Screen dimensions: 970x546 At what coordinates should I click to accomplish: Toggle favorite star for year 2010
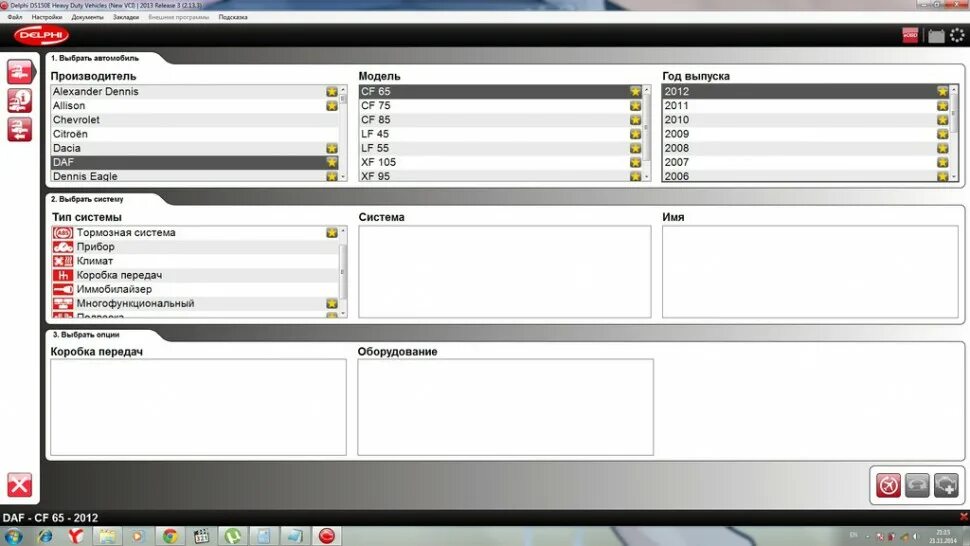pos(942,120)
